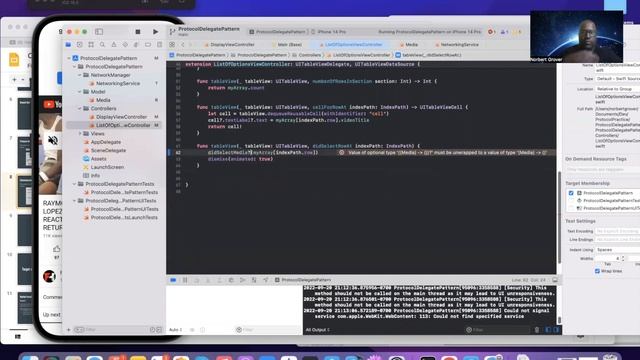Add a new file with plus button
The width and height of the screenshot is (640, 360).
point(69,329)
